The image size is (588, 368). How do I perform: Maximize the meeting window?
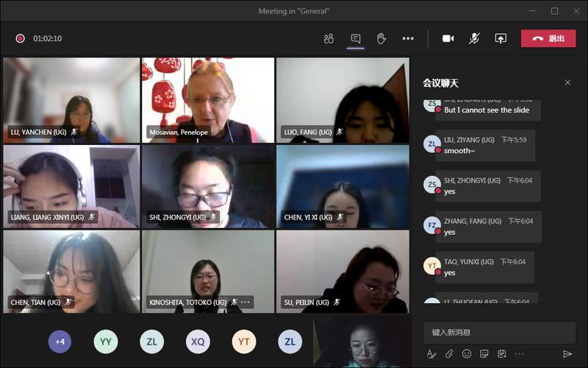(x=555, y=11)
